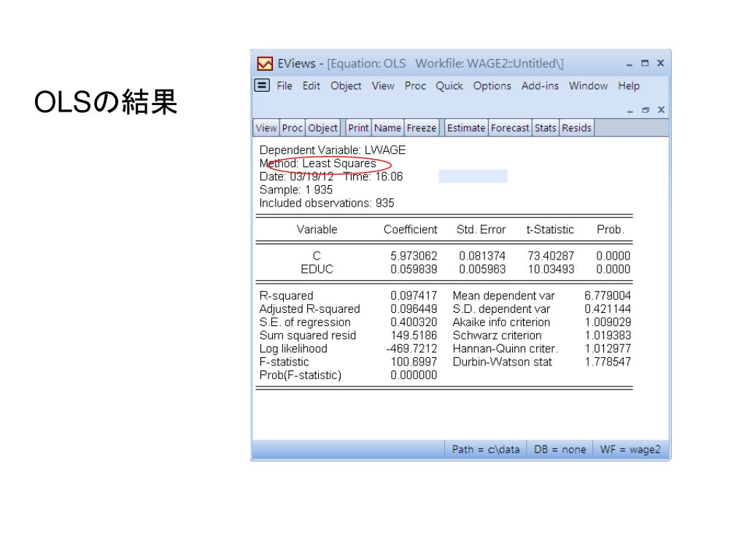Click the t-Statistic column header
The height and width of the screenshot is (560, 747).
point(550,230)
